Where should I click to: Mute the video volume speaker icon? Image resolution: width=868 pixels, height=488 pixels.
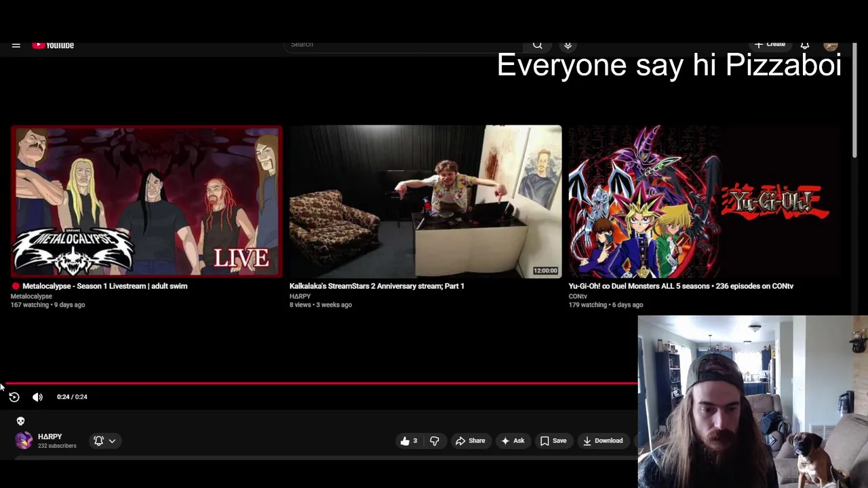[x=37, y=397]
